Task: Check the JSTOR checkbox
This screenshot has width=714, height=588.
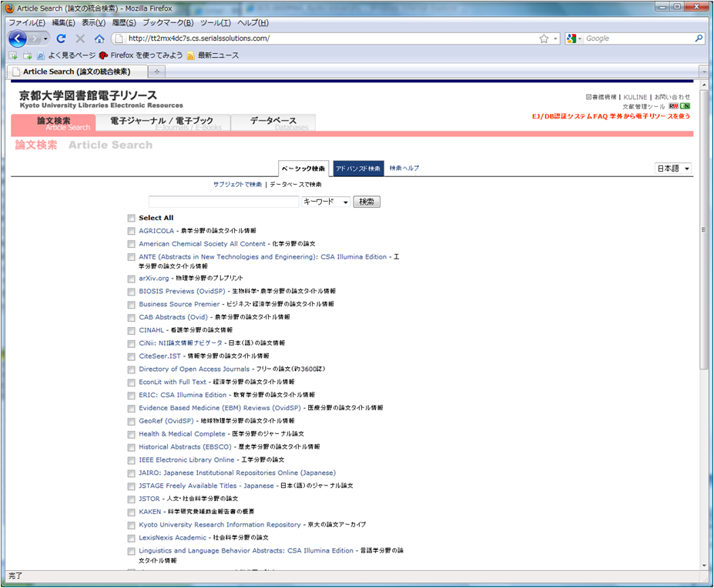Action: tap(131, 499)
